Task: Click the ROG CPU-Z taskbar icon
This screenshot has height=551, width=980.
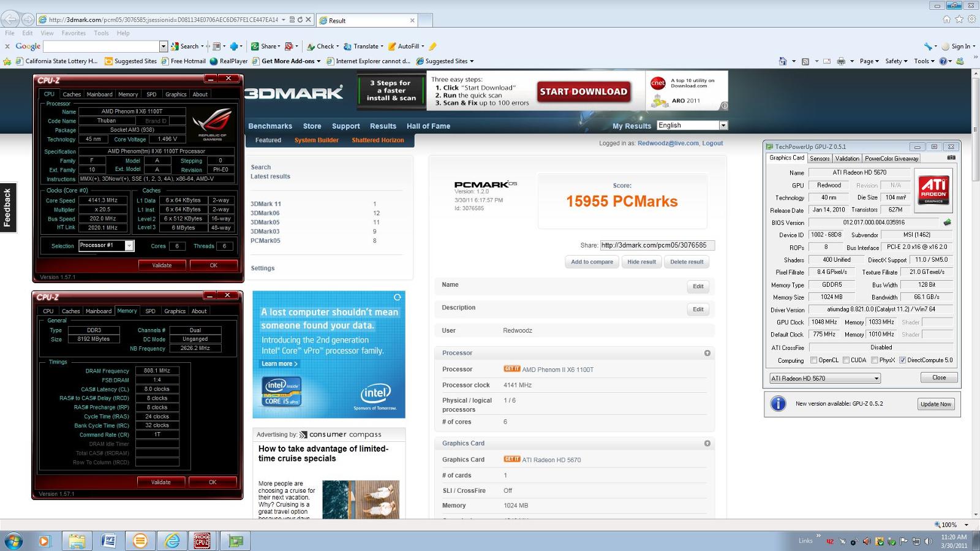Action: click(x=202, y=541)
